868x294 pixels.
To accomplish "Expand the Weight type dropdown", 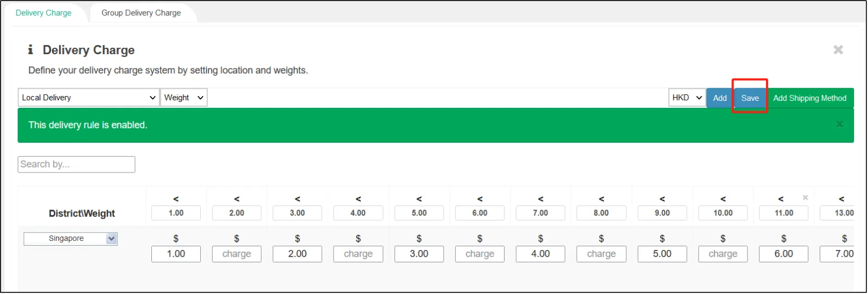I will [183, 98].
